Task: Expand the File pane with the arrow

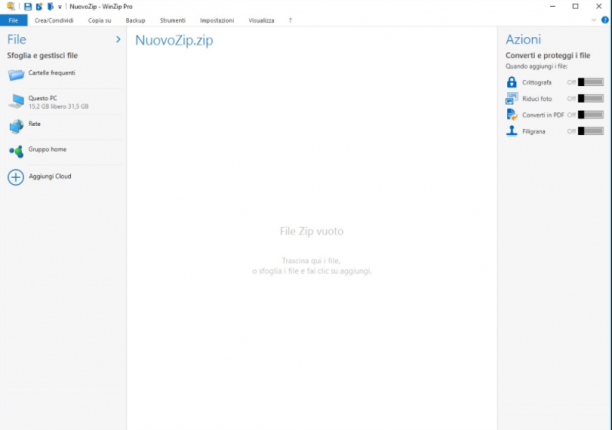Action: (x=118, y=39)
